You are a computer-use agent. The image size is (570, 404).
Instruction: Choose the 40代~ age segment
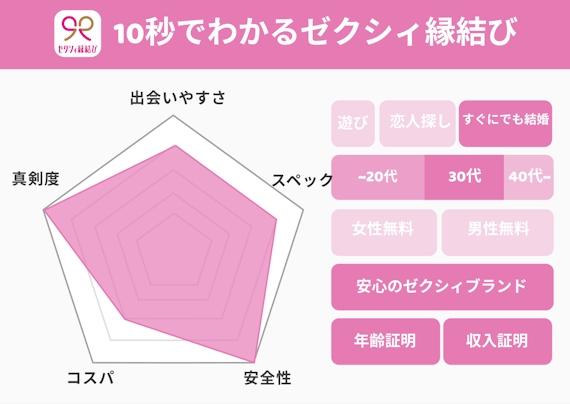tap(529, 177)
